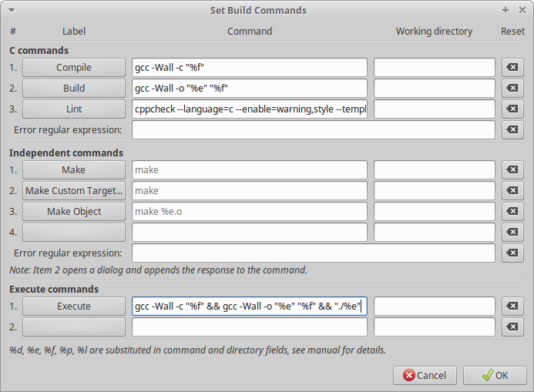The height and width of the screenshot is (392, 534).
Task: Reset the C commands error regular expression
Action: click(x=512, y=130)
